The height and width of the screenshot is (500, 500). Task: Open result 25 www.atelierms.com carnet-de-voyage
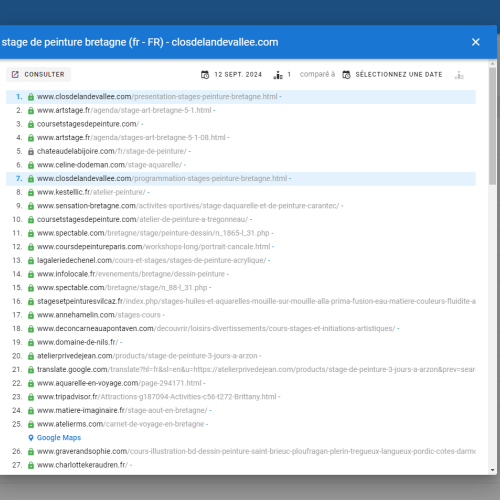pyautogui.click(x=120, y=424)
